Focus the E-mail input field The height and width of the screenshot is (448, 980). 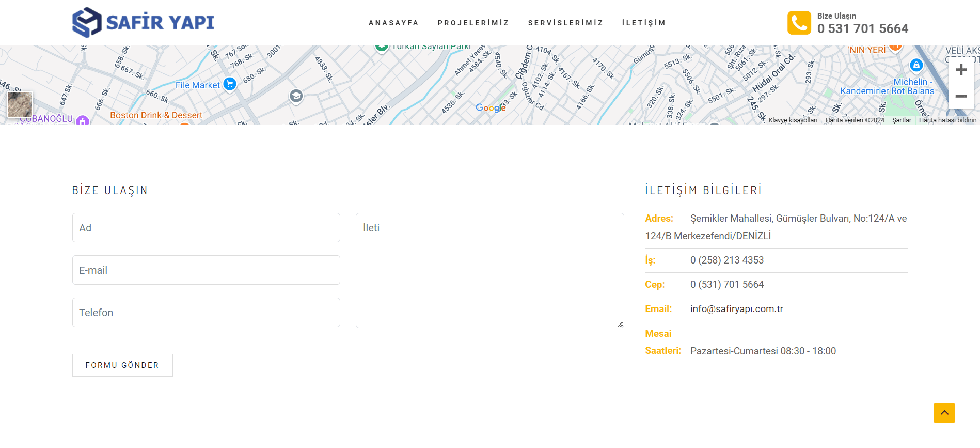coord(206,270)
